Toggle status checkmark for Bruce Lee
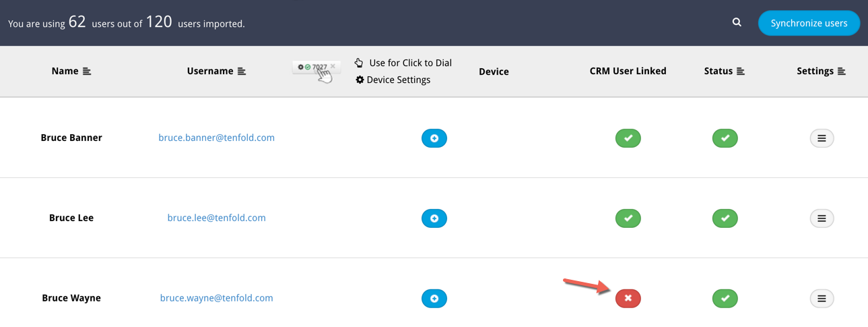Screen dimensions: 868x327 (x=725, y=218)
